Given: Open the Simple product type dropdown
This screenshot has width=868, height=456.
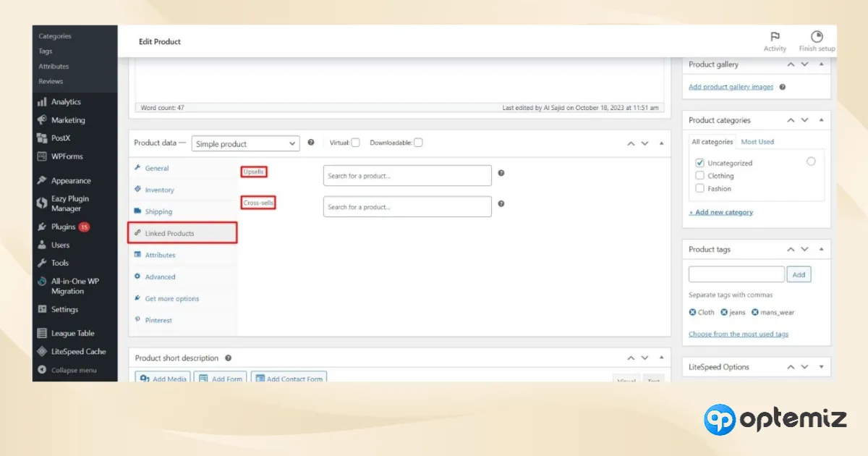Looking at the screenshot, I should coord(245,143).
